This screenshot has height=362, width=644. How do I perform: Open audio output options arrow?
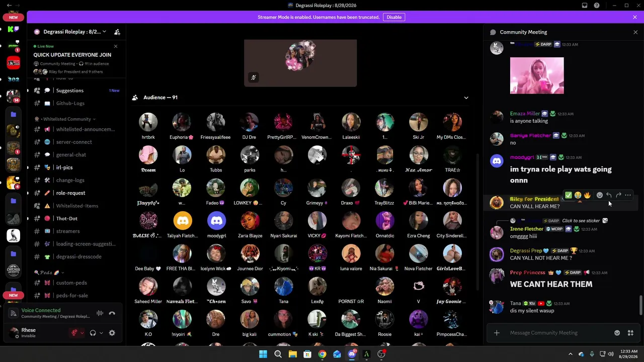(x=101, y=333)
